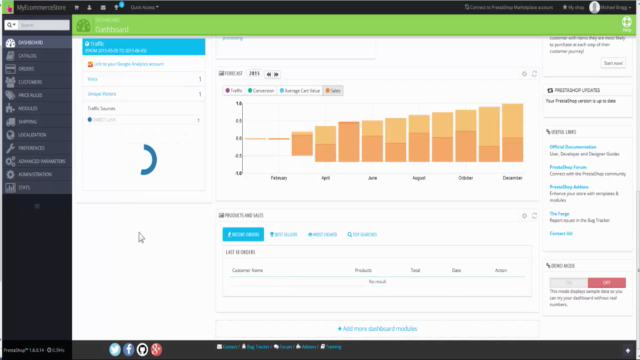Open the GitHub icon in footer

[x=142, y=349]
